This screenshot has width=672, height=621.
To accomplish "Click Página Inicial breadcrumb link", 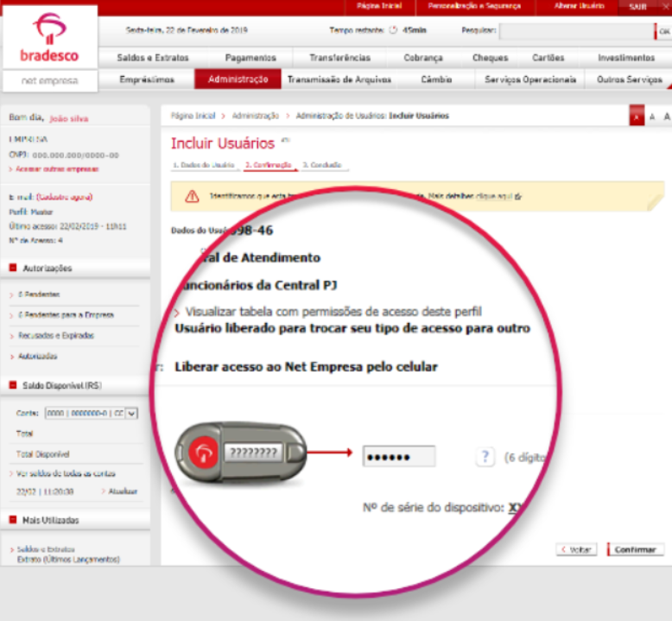I will 193,116.
